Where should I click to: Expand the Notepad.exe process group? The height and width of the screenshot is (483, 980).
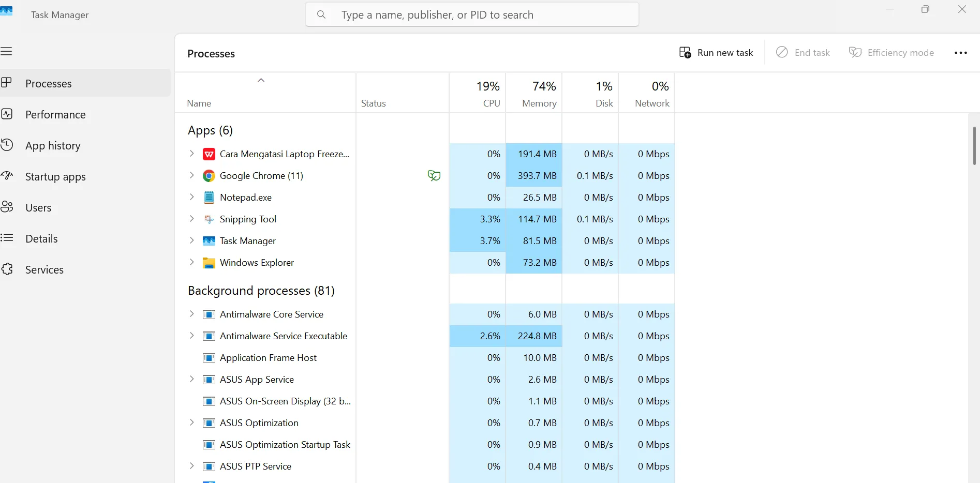[x=191, y=197]
